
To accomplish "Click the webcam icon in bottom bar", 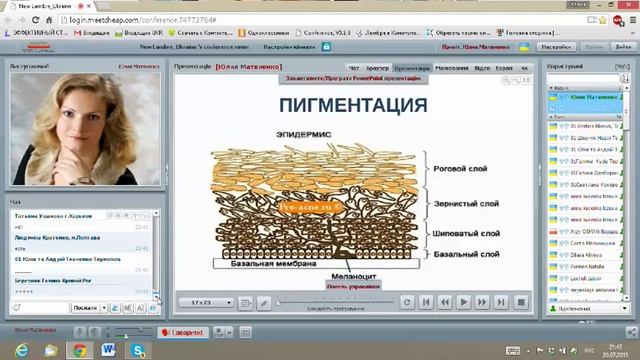I will (x=219, y=333).
